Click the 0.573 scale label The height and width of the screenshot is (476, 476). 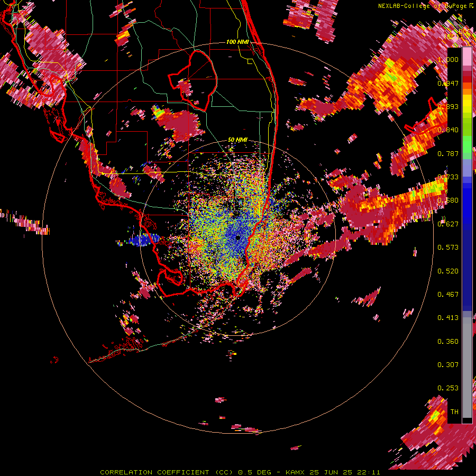pos(448,248)
